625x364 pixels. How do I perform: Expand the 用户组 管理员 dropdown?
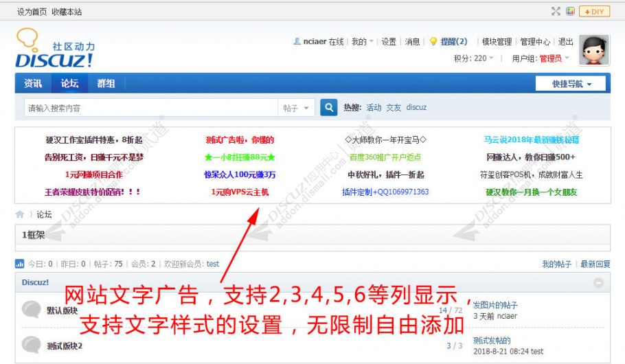[541, 58]
